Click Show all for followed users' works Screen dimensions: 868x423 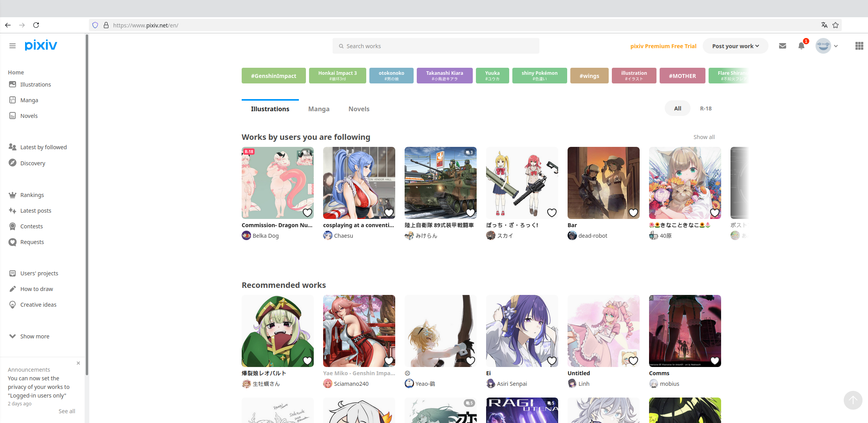coord(704,137)
